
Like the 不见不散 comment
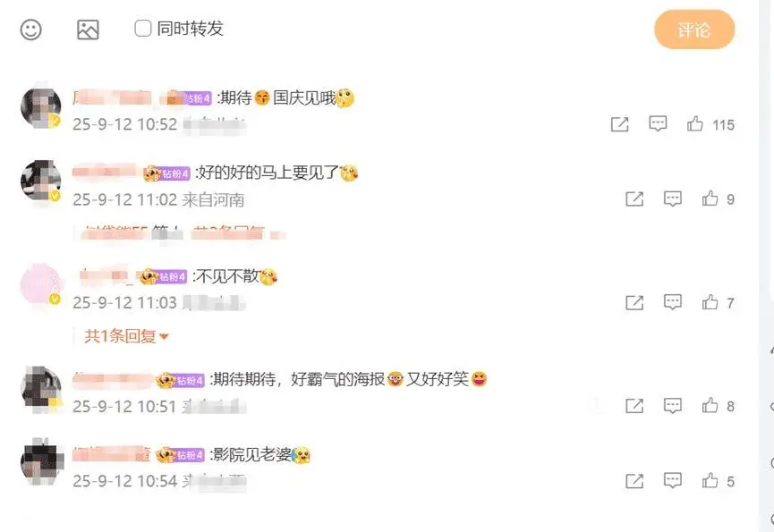click(x=710, y=301)
